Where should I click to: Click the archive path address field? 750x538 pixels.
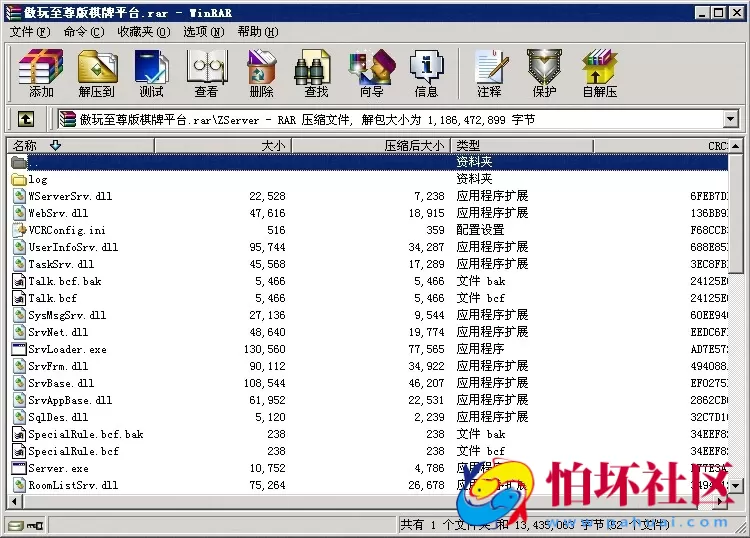[x=390, y=119]
